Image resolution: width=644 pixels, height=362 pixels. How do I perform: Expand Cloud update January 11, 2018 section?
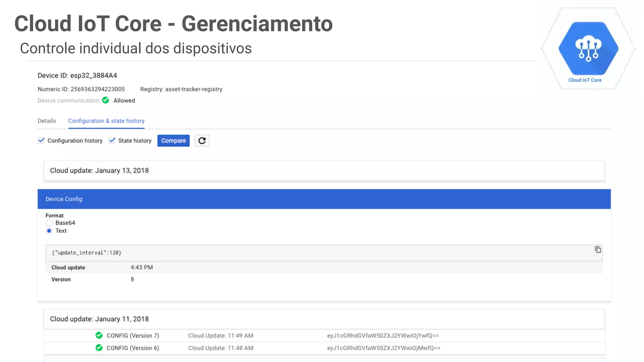tap(324, 319)
